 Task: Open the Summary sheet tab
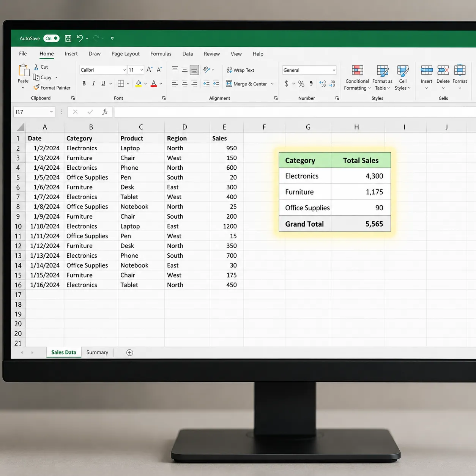pyautogui.click(x=97, y=353)
